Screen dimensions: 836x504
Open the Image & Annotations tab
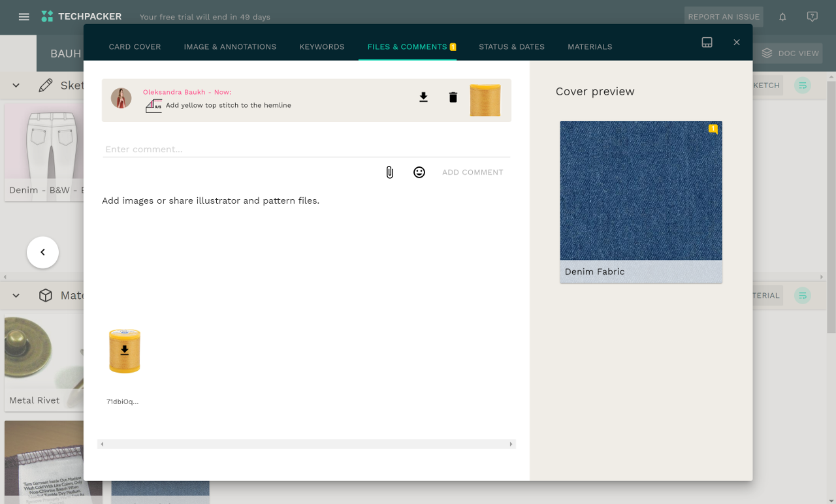point(230,47)
